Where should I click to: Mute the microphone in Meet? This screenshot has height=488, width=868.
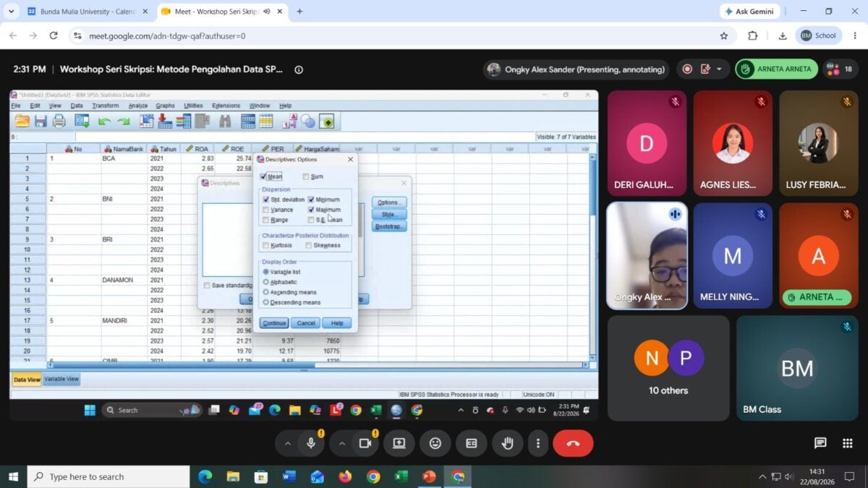(311, 443)
